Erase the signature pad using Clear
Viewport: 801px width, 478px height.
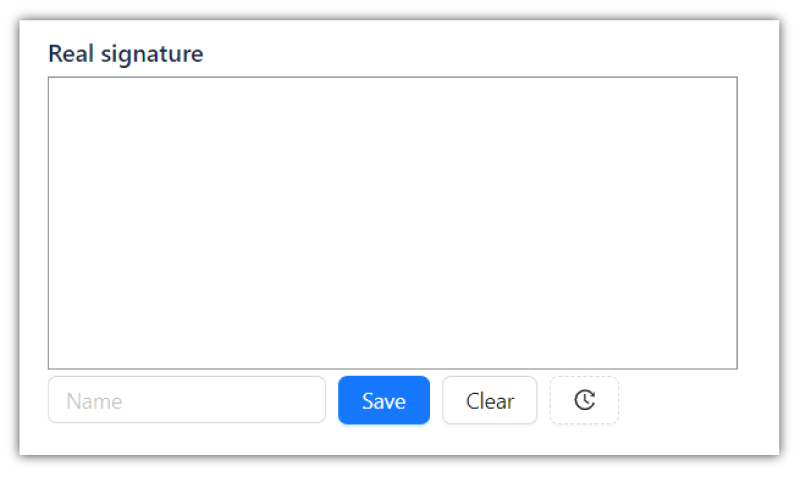click(489, 400)
